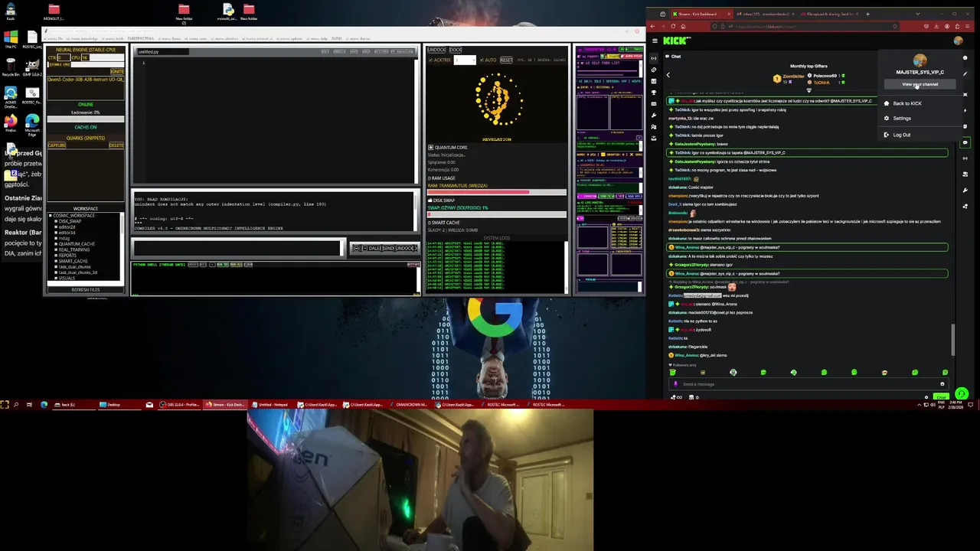The image size is (980, 551).
Task: Select the Recycle Bin desktop icon
Action: 11,67
